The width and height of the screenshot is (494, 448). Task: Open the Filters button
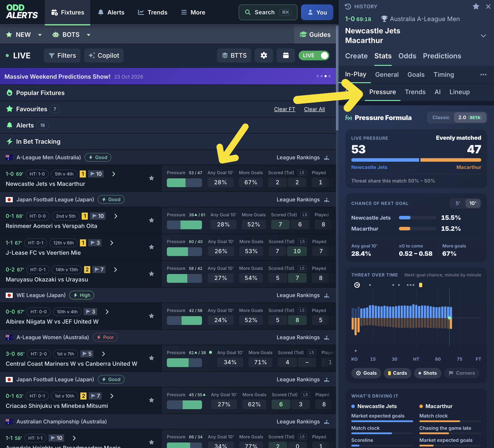pyautogui.click(x=62, y=56)
